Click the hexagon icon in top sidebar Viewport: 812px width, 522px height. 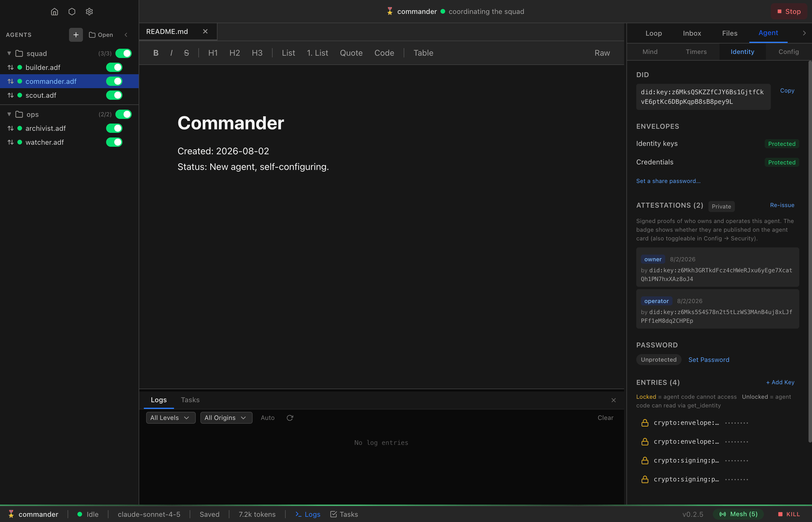(72, 12)
